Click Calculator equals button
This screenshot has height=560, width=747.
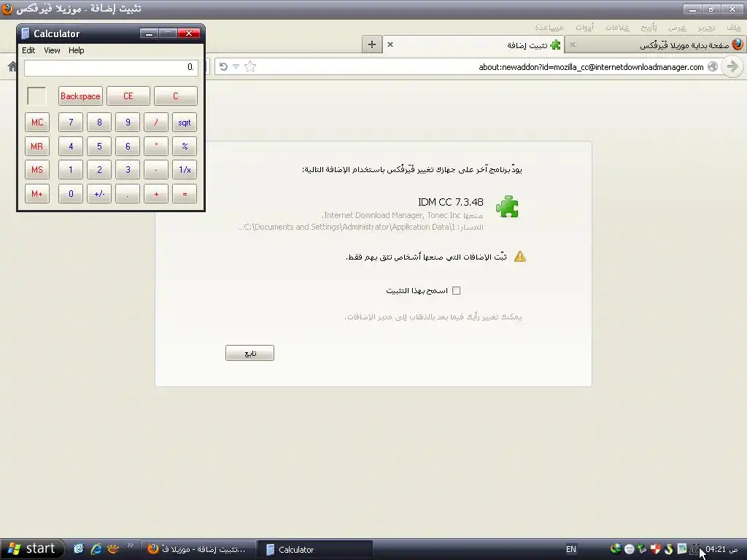[x=185, y=194]
